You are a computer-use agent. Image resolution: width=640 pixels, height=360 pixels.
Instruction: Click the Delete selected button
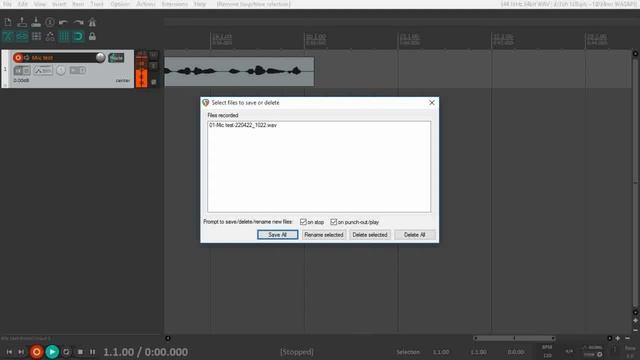click(x=370, y=235)
